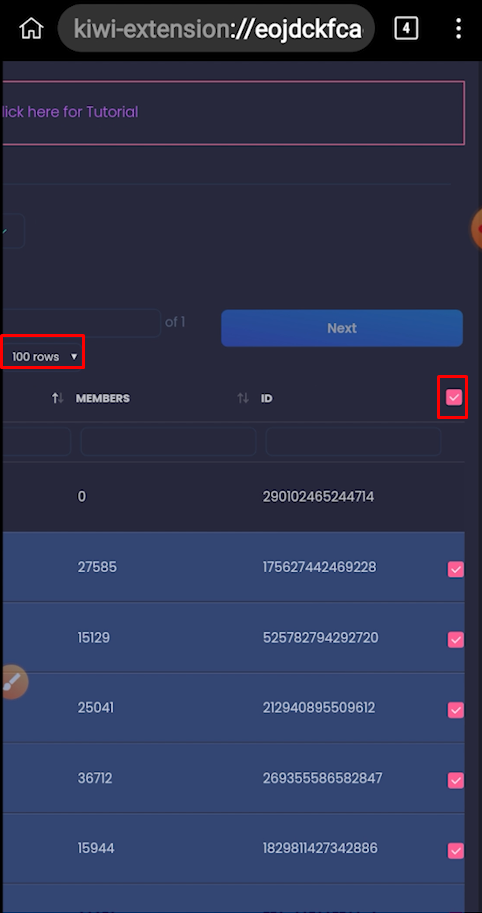Open the three-dot browser menu
482x913 pixels.
(459, 28)
